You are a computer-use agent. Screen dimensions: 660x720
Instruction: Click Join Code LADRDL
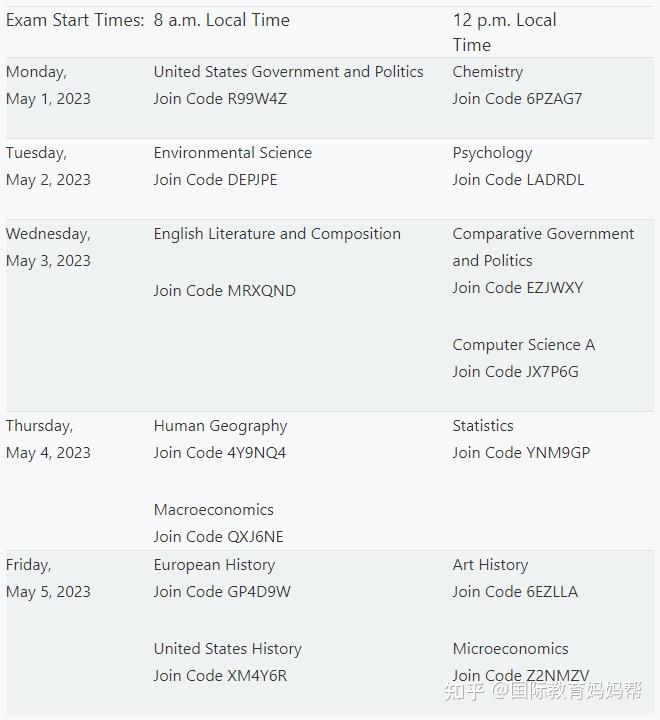click(x=518, y=180)
